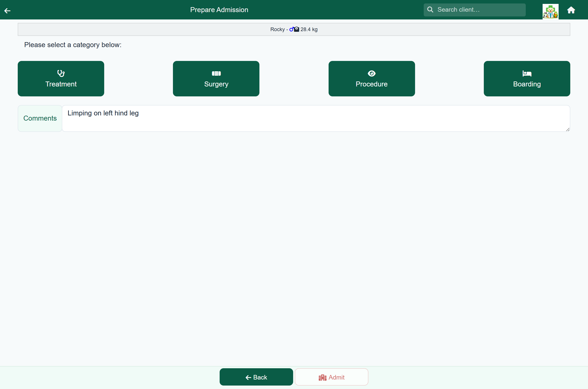The width and height of the screenshot is (588, 389).
Task: Select the Boarding category
Action: click(x=527, y=79)
